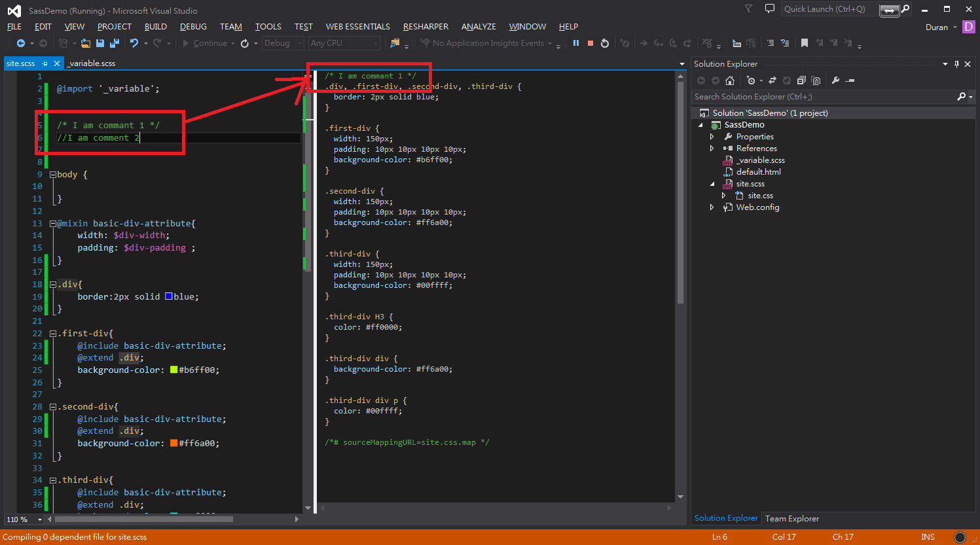The image size is (980, 545).
Task: Click Collapse All in Solution Explorer
Action: coord(801,80)
